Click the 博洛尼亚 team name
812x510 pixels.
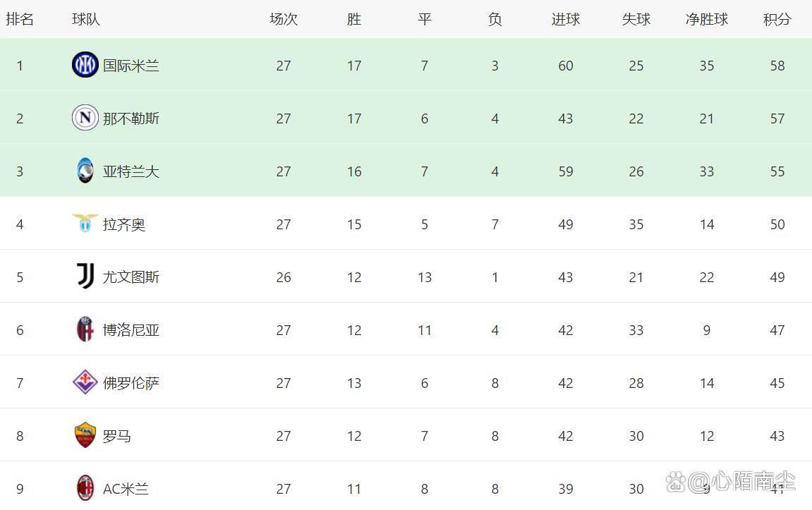131,330
